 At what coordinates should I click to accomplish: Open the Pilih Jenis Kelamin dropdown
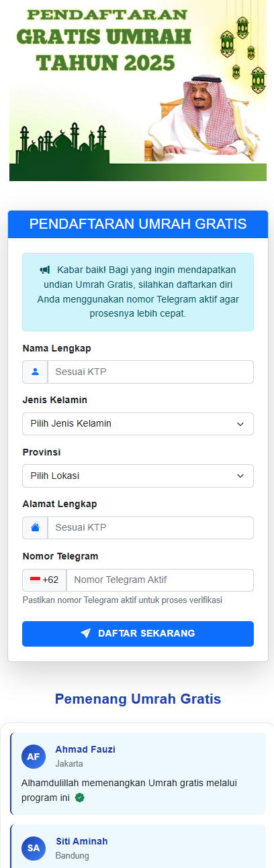(138, 424)
